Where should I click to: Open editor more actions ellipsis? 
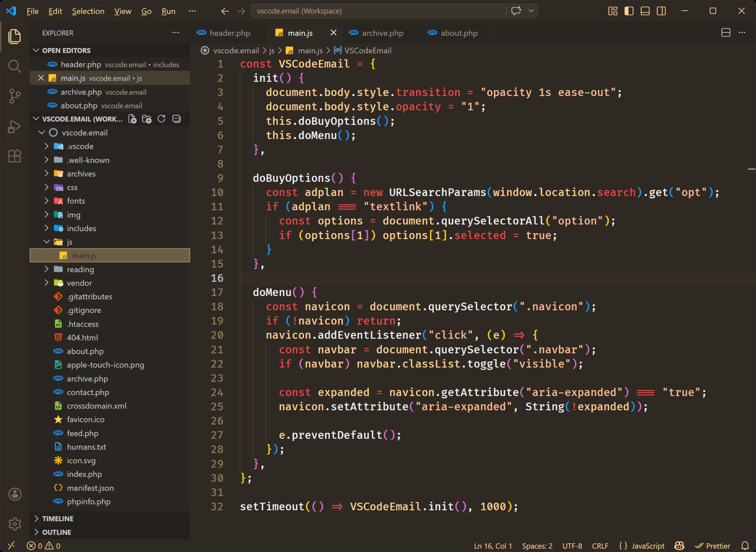point(742,33)
